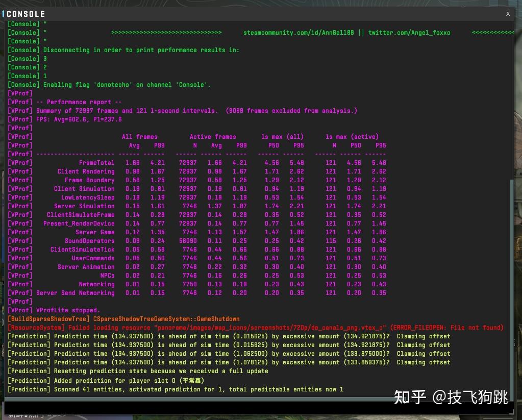This screenshot has width=522, height=420.
Task: Click the prediction line with amount 133.859375
Action: (229, 362)
